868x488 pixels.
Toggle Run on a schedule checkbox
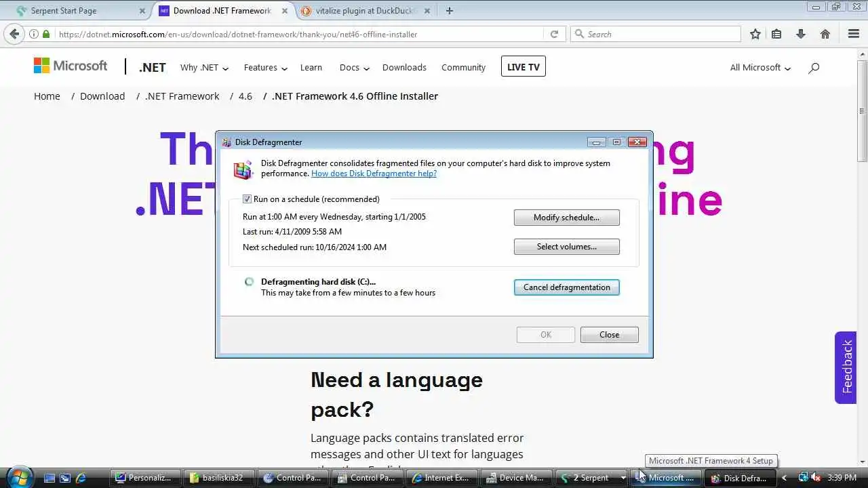point(248,199)
